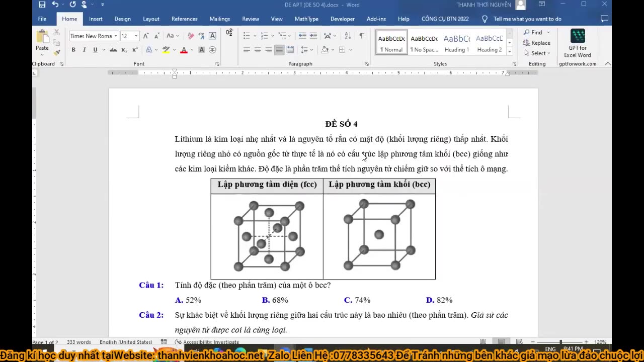Expand the bullets list dropdown arrow
Viewport: 644px width, 362px height.
255,36
